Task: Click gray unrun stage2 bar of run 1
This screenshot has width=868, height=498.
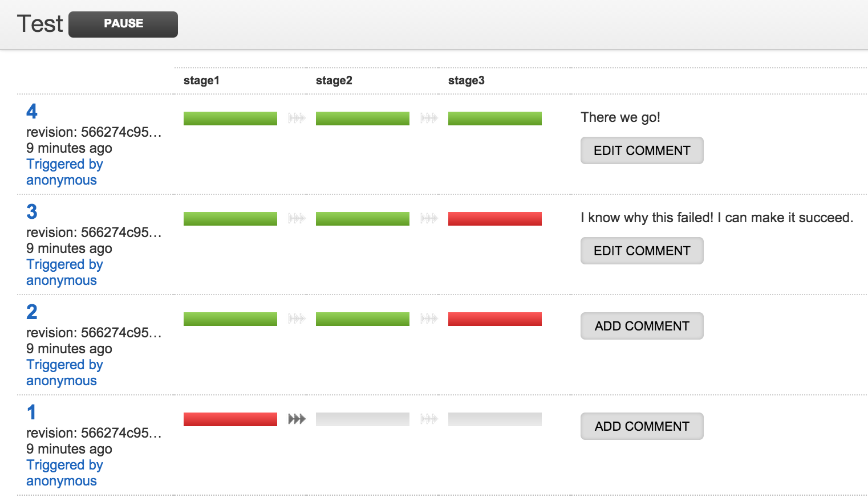Action: [x=362, y=419]
